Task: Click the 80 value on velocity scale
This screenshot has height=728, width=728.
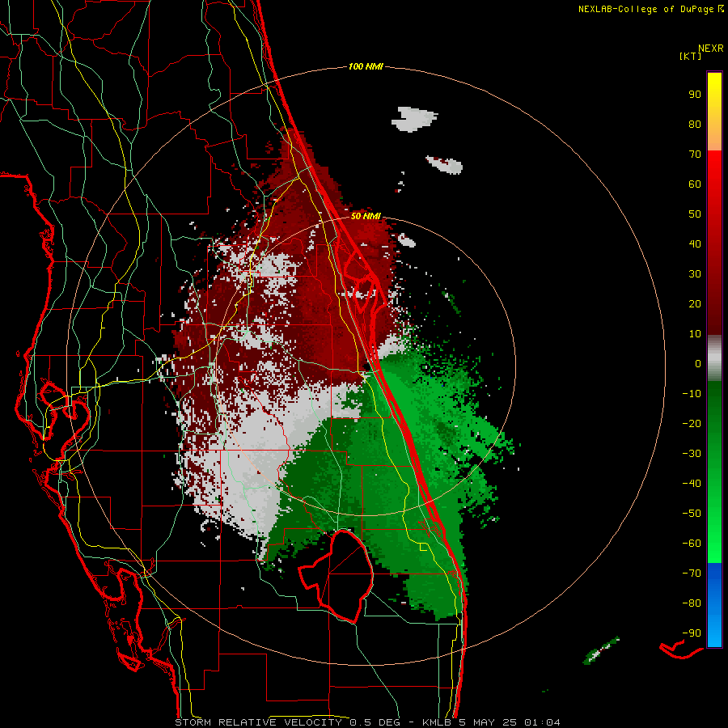Action: tap(695, 124)
